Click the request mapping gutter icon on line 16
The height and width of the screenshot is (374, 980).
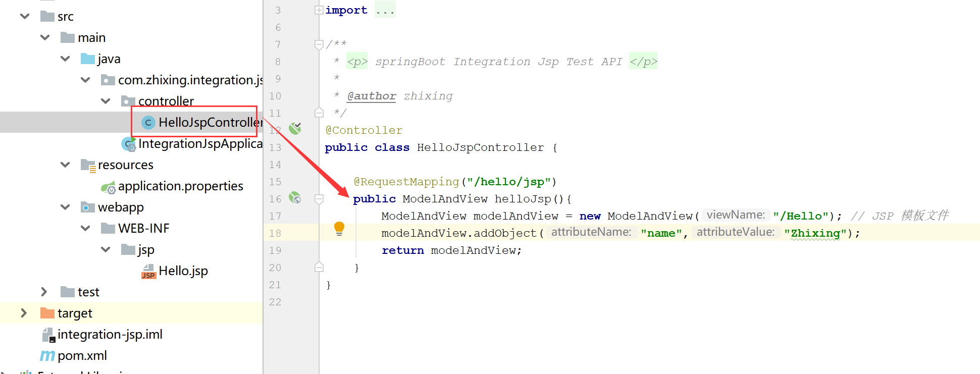295,197
